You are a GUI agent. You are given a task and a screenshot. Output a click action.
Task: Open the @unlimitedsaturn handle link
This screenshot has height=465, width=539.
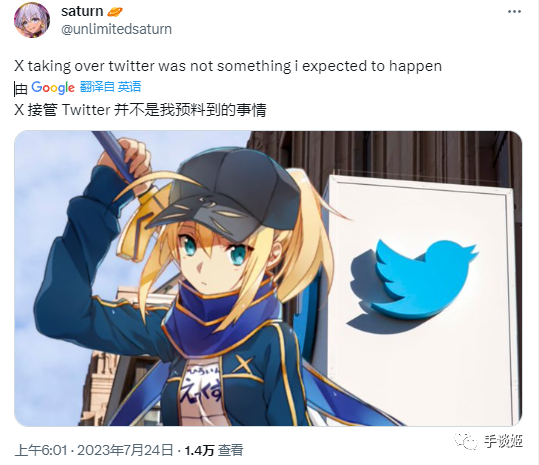pyautogui.click(x=116, y=29)
